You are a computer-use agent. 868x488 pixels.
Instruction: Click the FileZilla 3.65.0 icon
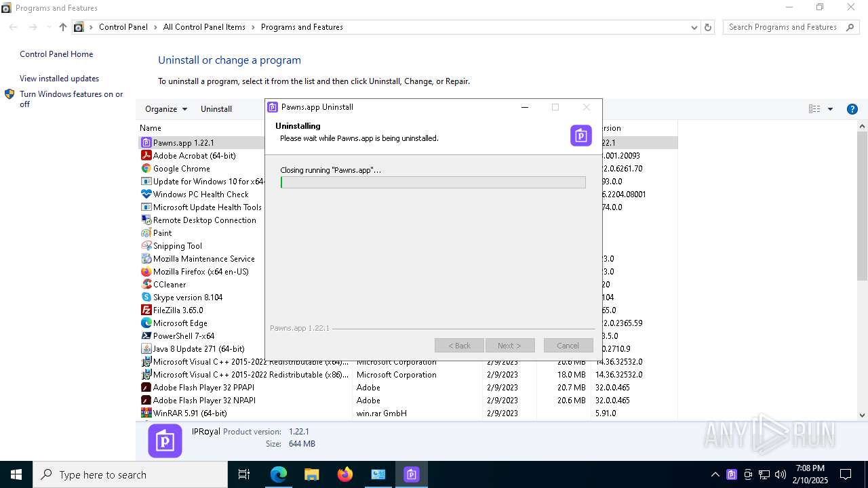click(146, 310)
